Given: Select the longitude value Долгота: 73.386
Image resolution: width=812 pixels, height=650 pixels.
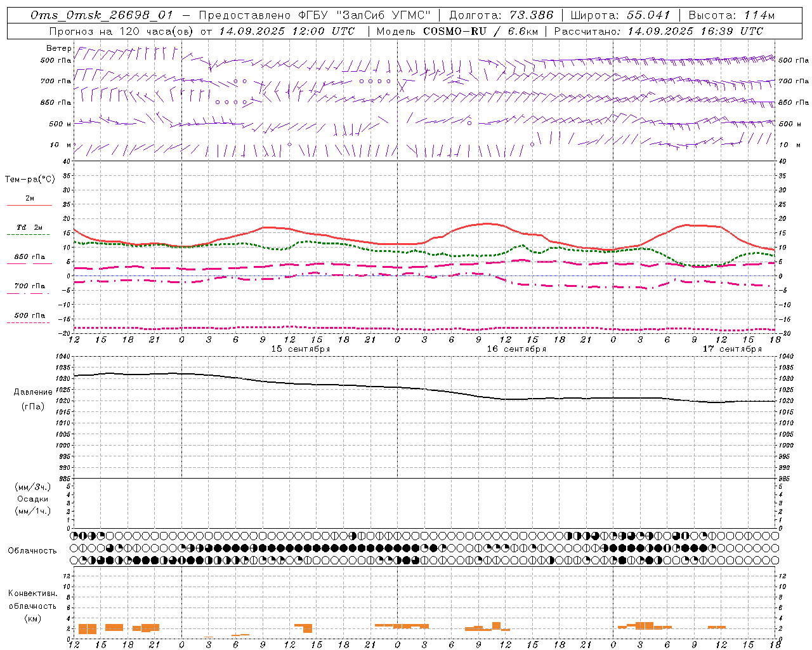Looking at the screenshot, I should 501,15.
